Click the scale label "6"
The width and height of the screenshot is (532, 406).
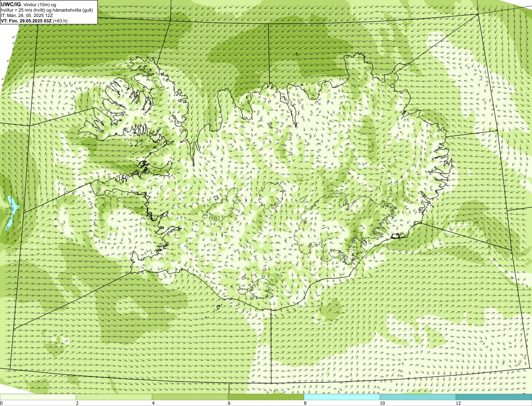click(x=229, y=403)
